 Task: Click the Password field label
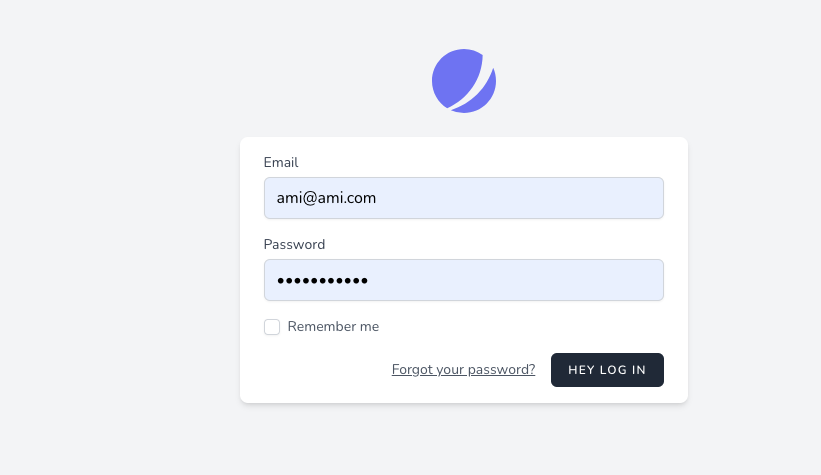point(294,245)
